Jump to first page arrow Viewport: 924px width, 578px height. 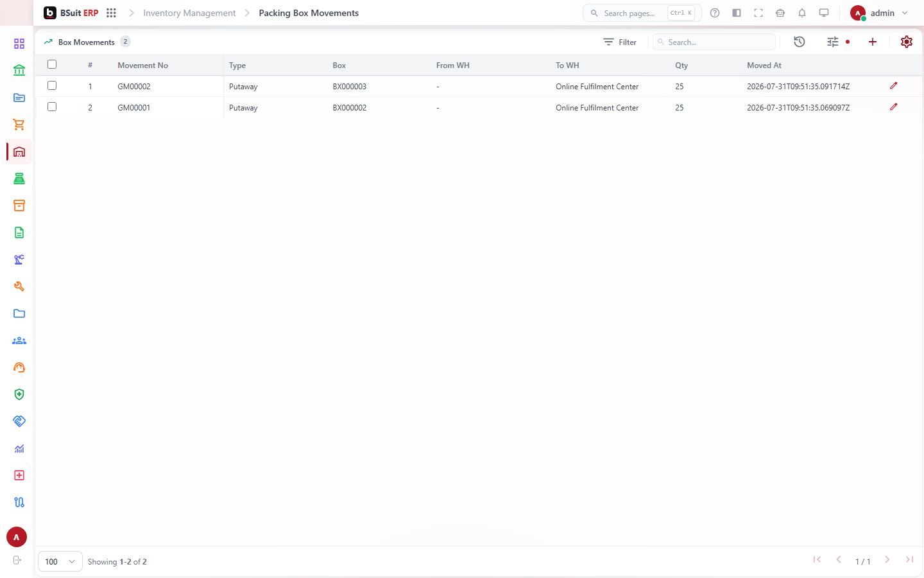click(817, 560)
